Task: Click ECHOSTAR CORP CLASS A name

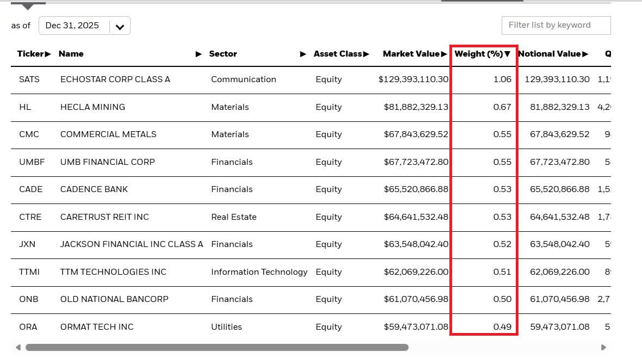Action: pyautogui.click(x=115, y=79)
